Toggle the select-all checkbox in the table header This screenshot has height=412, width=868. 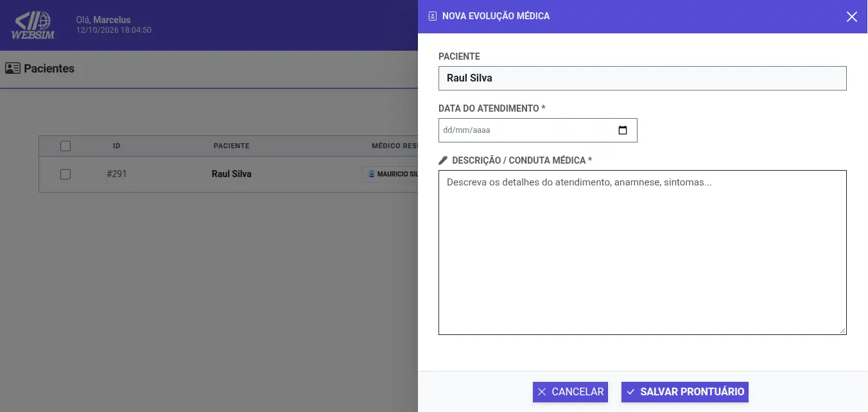65,146
